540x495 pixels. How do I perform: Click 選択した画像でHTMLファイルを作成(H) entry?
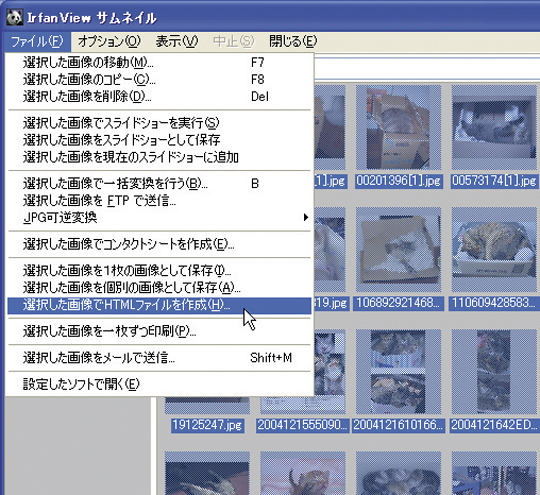pos(159,306)
